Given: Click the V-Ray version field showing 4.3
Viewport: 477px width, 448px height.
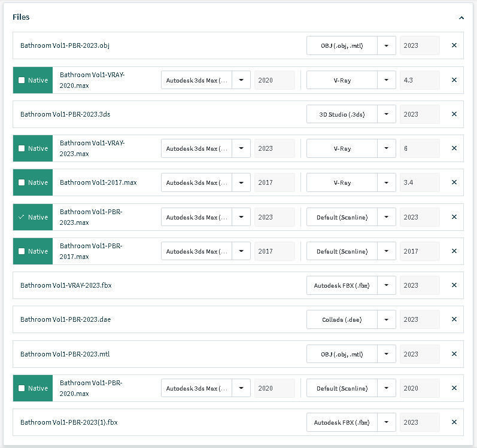Looking at the screenshot, I should pyautogui.click(x=419, y=80).
